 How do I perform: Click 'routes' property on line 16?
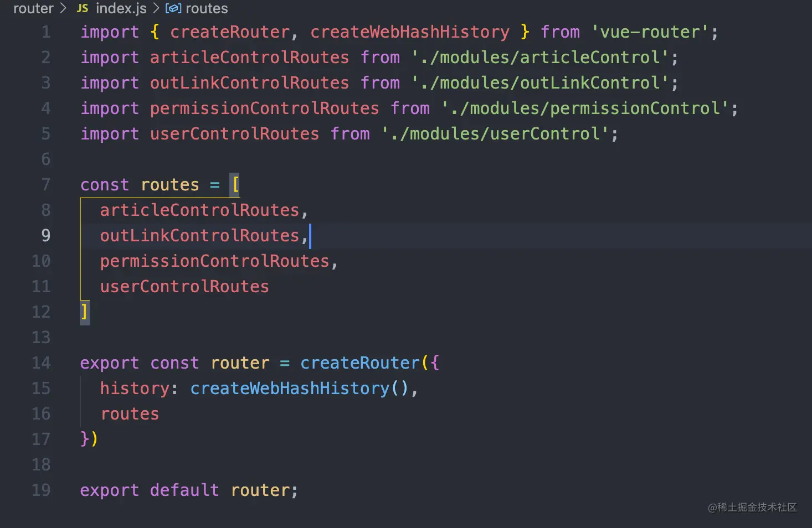click(130, 414)
